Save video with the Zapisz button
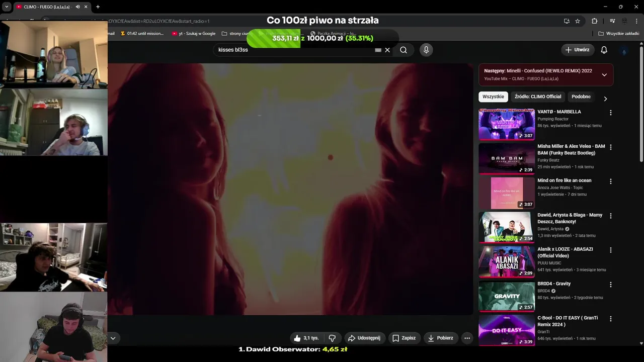644x362 pixels. click(404, 338)
